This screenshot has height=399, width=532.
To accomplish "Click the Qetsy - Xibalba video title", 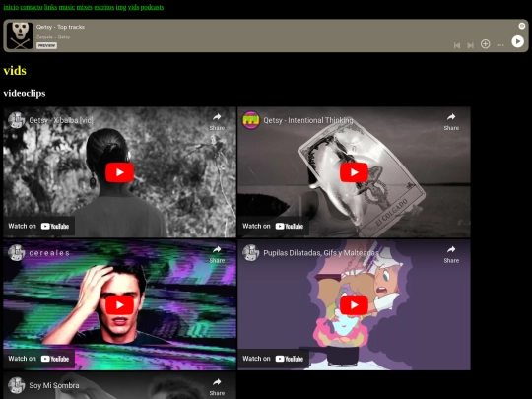I will point(61,120).
